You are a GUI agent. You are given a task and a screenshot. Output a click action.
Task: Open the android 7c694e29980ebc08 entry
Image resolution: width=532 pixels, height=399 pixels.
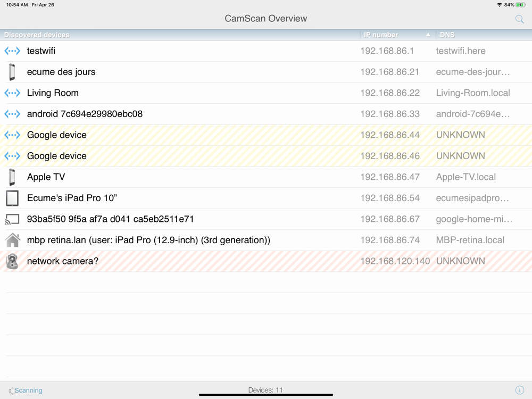coord(85,114)
